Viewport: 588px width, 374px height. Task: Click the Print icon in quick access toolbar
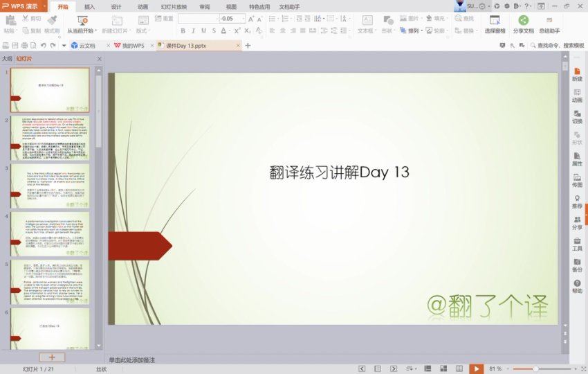coord(24,46)
